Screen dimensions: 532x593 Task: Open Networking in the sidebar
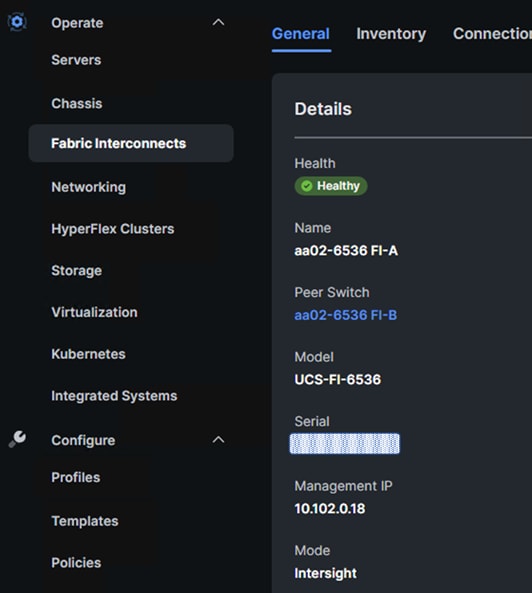[x=88, y=187]
